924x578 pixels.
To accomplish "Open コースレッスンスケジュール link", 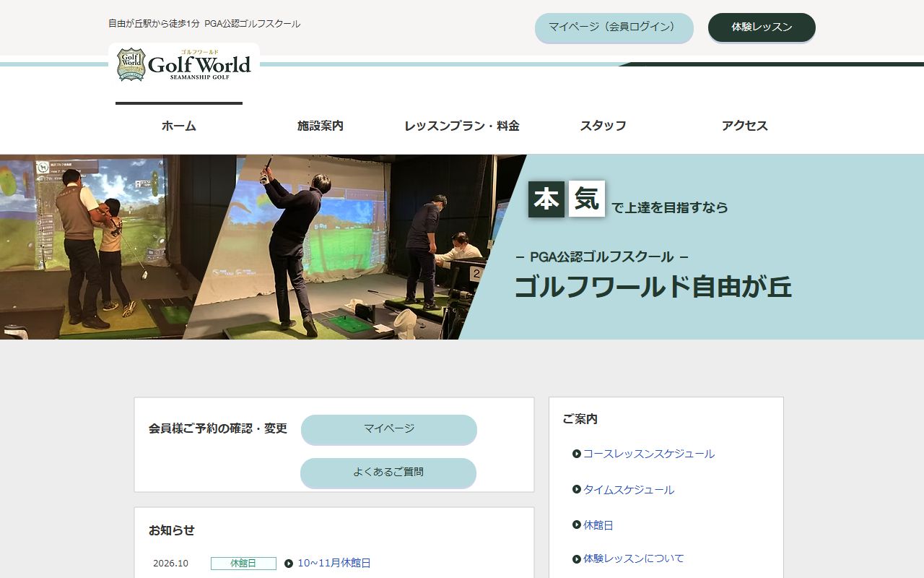I will pyautogui.click(x=649, y=454).
